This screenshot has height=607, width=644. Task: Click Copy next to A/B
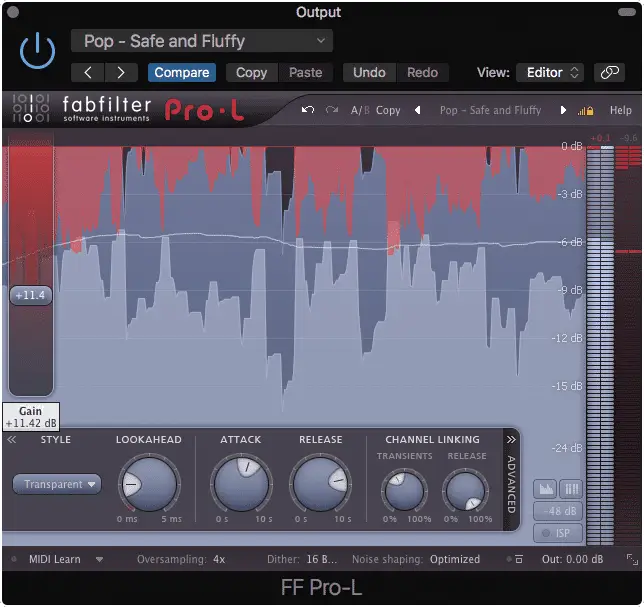point(388,110)
